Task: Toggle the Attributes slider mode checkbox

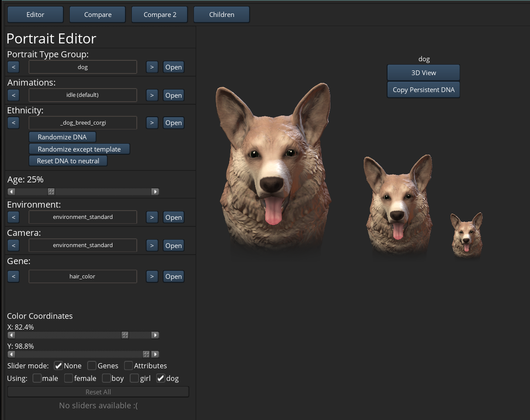Action: (128, 366)
